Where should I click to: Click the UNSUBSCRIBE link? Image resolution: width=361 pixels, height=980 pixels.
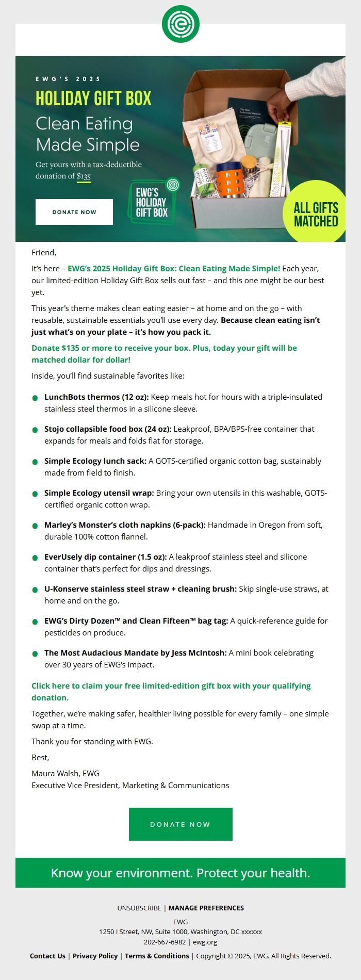139,908
